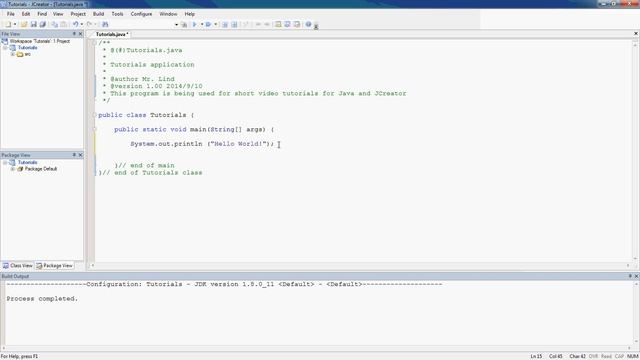Screen dimensions: 640x360
Task: Click the Copy toolbar icon
Action: pos(55,24)
